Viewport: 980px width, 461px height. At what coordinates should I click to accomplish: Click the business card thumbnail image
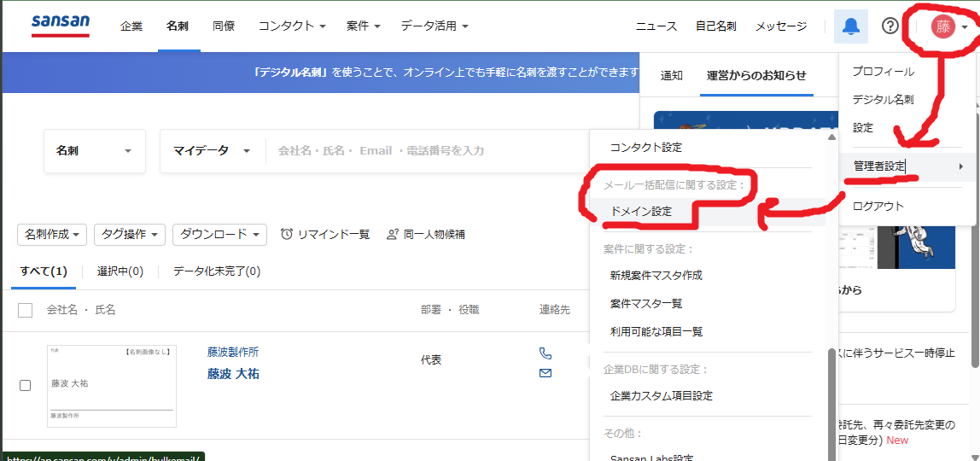point(112,385)
